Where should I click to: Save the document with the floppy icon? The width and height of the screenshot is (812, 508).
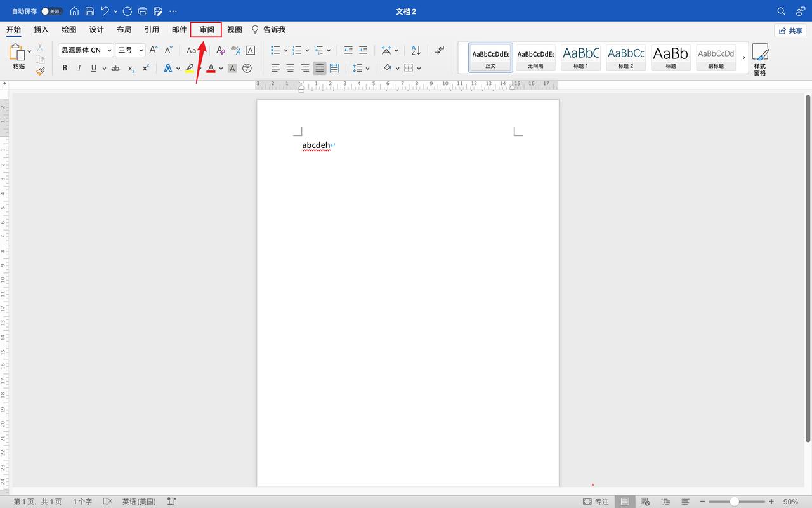point(89,11)
